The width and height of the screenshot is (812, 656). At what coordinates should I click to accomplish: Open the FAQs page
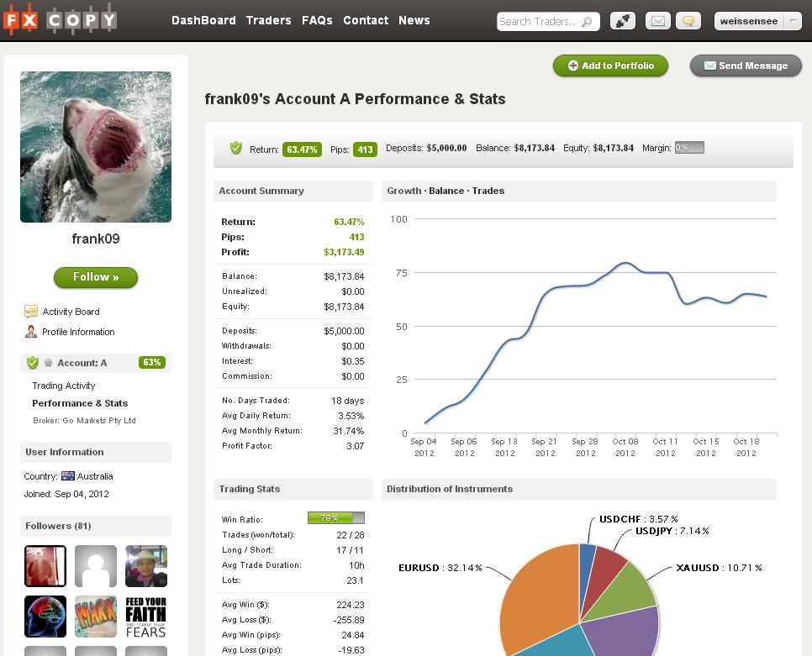(x=317, y=20)
